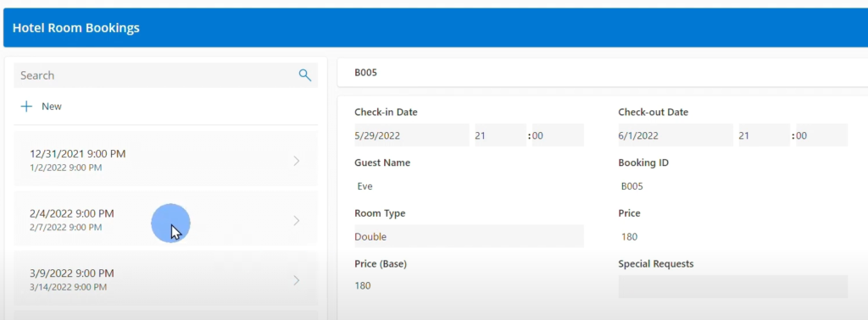Create a New booking record
Image resolution: width=868 pixels, height=320 pixels.
coord(41,106)
